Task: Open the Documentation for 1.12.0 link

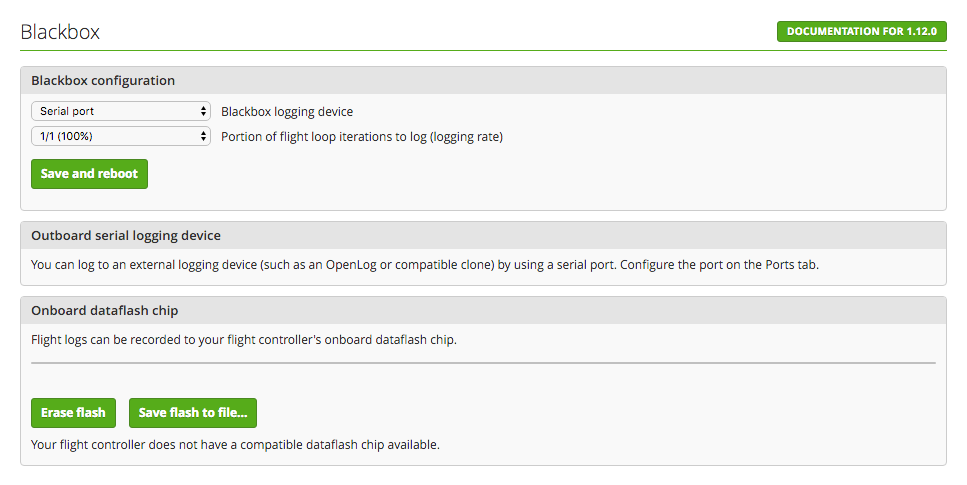Action: [x=861, y=31]
